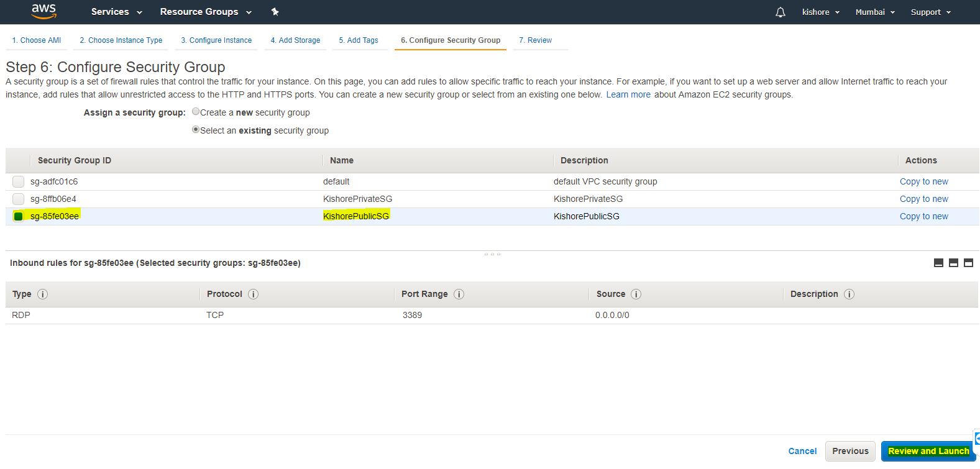Check the default security group sg-adfc01c6
The height and width of the screenshot is (469, 980).
pos(19,181)
